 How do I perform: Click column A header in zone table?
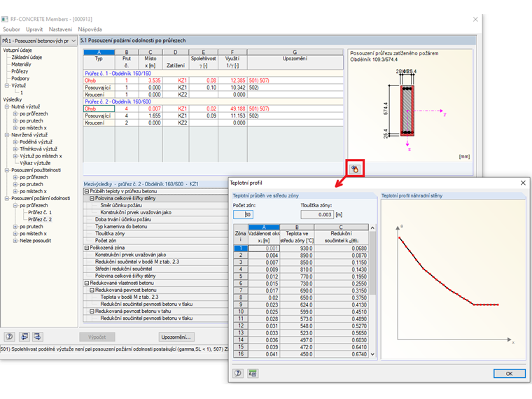[x=264, y=227]
